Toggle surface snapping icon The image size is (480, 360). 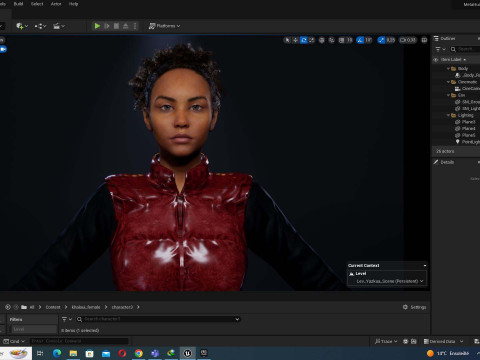point(332,40)
